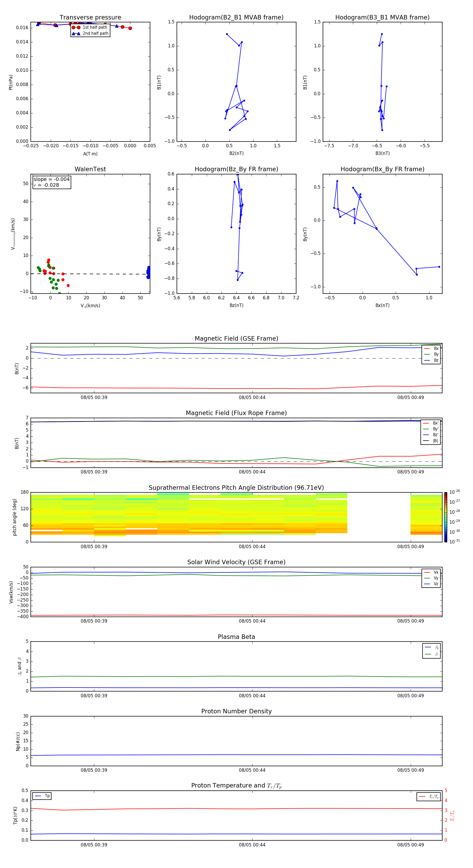Select the Bz' legend entry in Flux Rope plot
This screenshot has height=868, width=473.
click(431, 435)
